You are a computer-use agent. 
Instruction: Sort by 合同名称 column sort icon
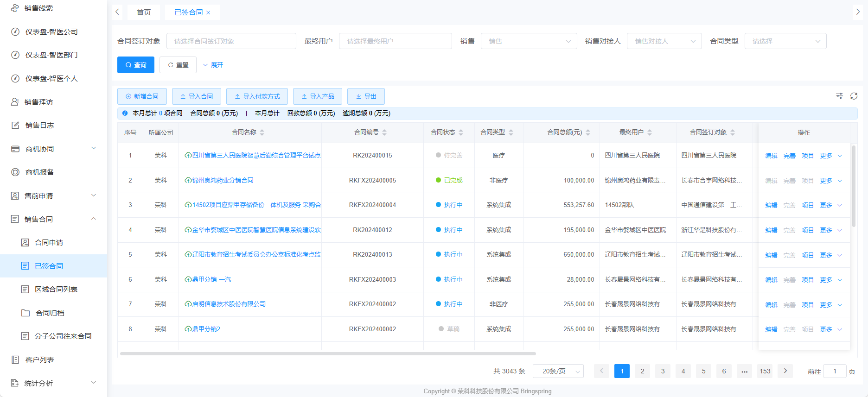click(262, 132)
